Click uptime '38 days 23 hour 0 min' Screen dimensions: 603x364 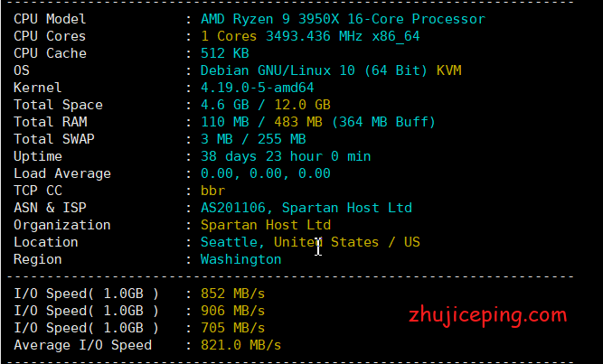tap(286, 156)
